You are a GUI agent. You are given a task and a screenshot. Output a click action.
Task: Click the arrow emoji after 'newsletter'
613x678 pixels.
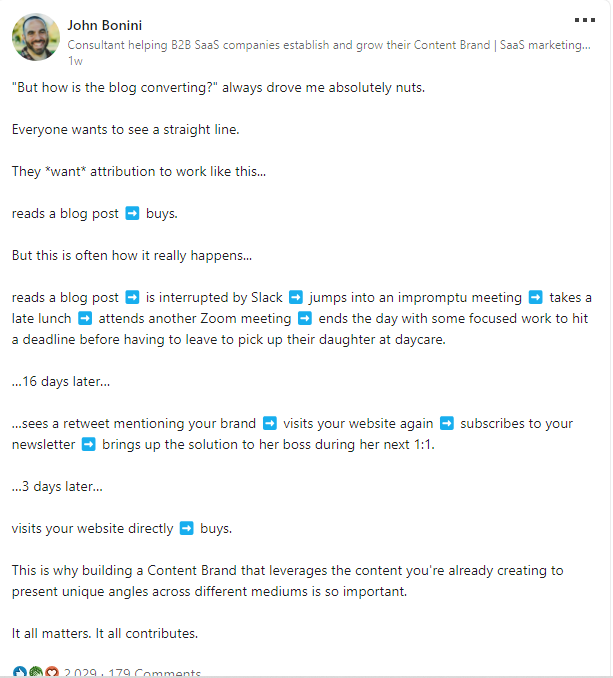(89, 444)
